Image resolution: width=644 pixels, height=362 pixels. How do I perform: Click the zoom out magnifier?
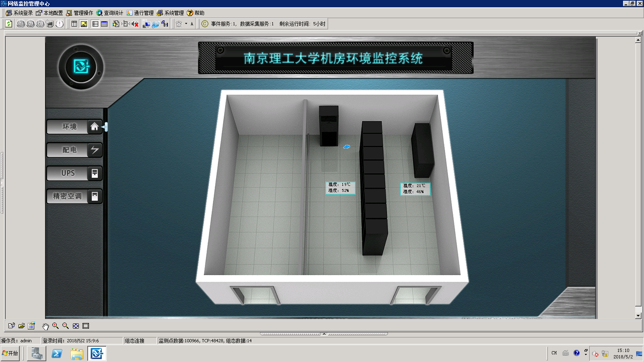click(x=66, y=326)
